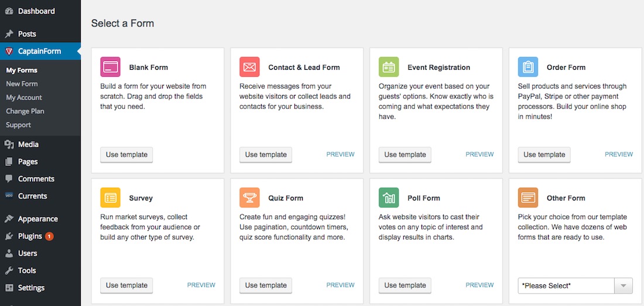Screen dimensions: 644x306
Task: Click the dropdown arrow in Other Form card
Action: click(x=623, y=285)
